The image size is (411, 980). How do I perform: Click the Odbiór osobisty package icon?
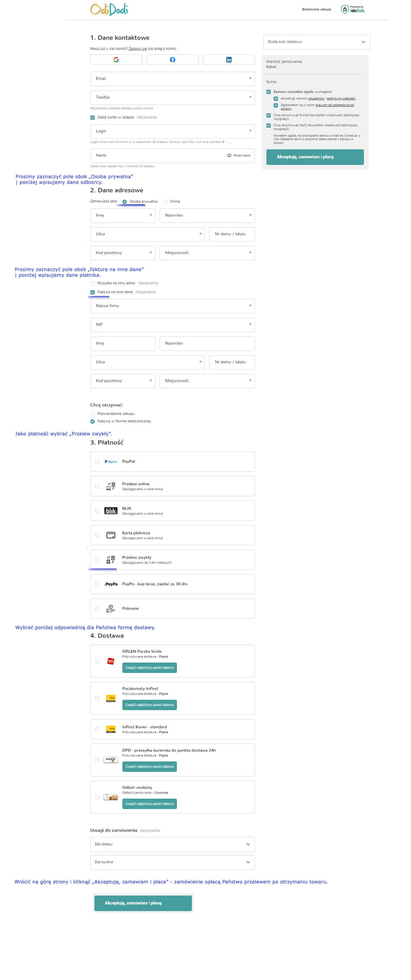pyautogui.click(x=111, y=797)
